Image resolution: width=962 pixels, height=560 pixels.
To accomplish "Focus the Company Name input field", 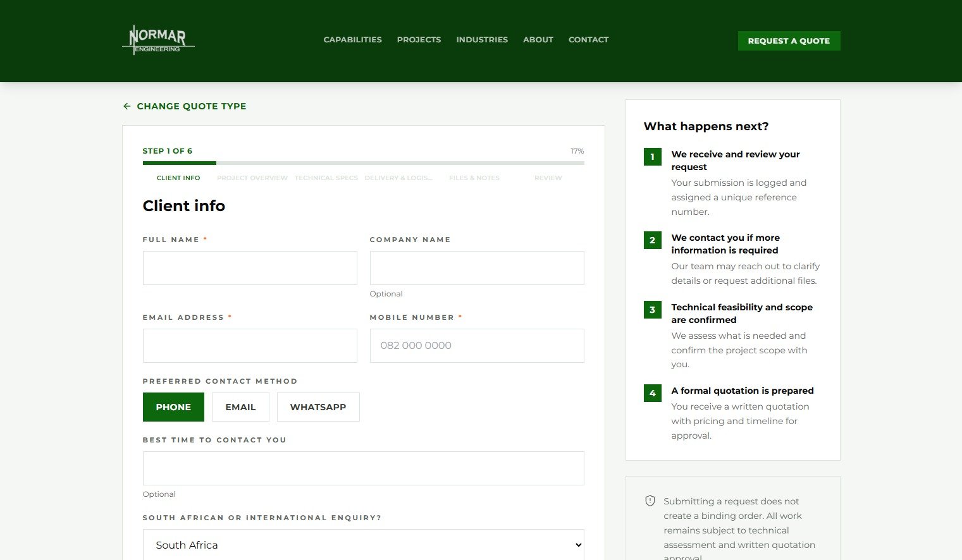I will pos(477,268).
